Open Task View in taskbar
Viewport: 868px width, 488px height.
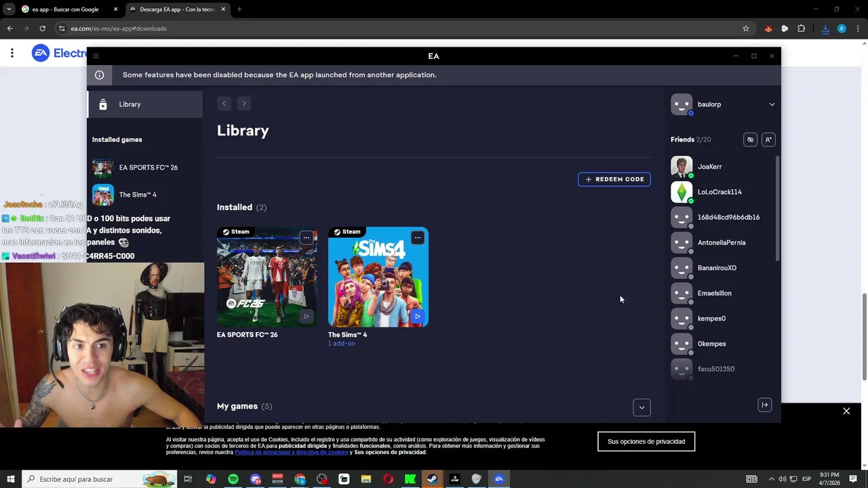(x=188, y=479)
